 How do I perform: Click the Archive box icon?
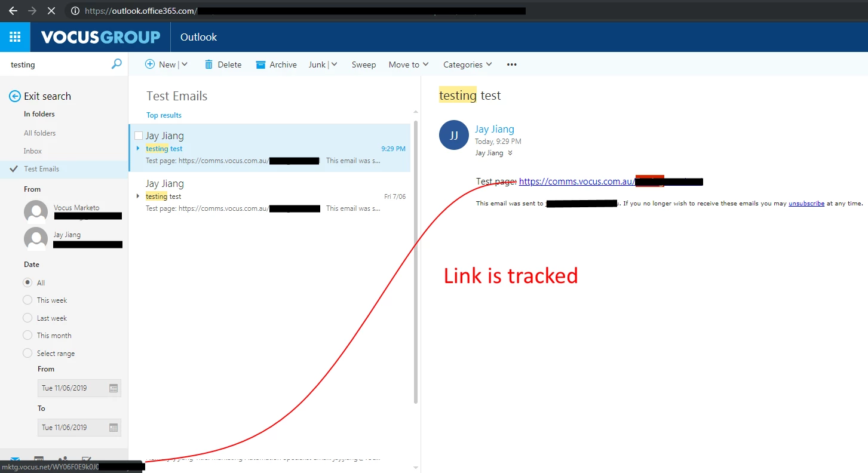260,64
